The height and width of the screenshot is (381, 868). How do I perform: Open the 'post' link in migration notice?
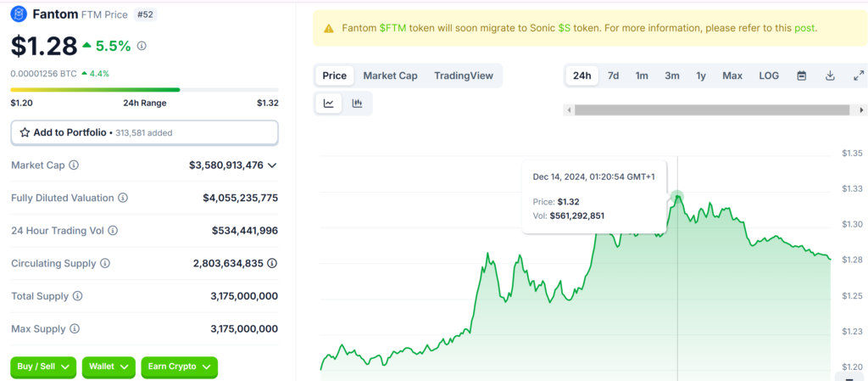[804, 28]
